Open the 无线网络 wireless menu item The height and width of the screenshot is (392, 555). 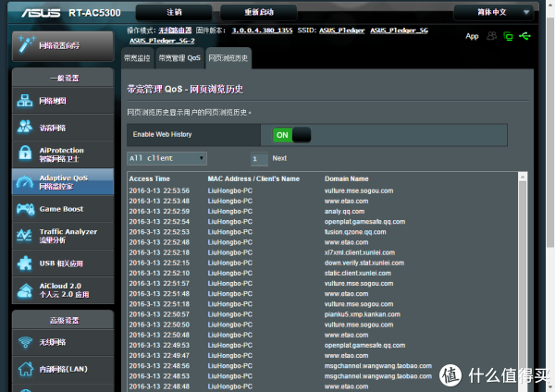click(x=63, y=342)
